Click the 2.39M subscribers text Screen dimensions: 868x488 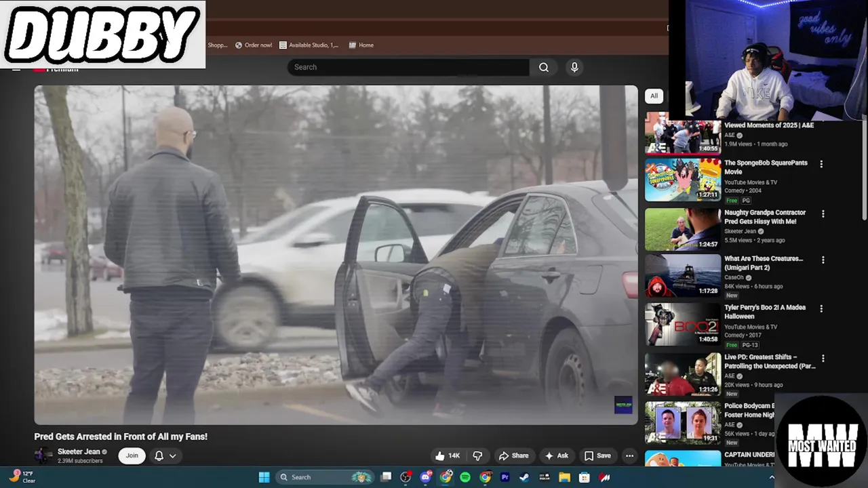click(80, 461)
